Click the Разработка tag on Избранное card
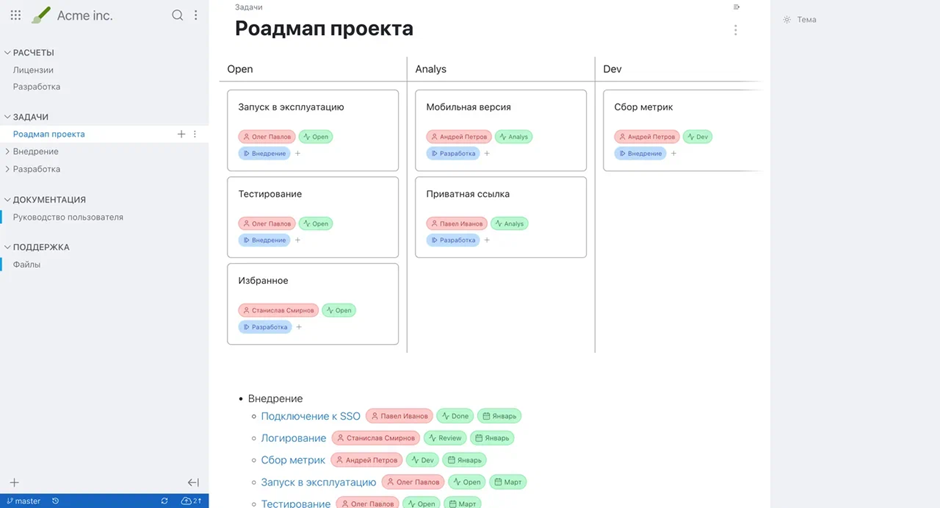940x508 pixels. coord(265,327)
